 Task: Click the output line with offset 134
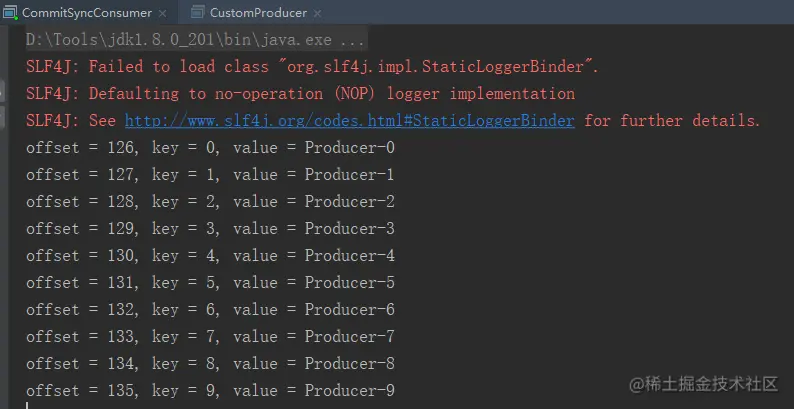[210, 364]
